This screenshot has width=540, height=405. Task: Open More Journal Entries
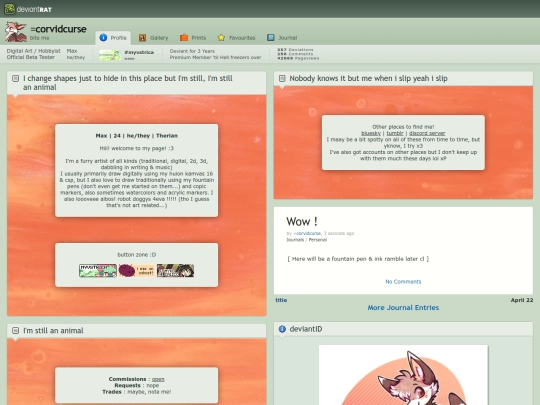pos(403,308)
